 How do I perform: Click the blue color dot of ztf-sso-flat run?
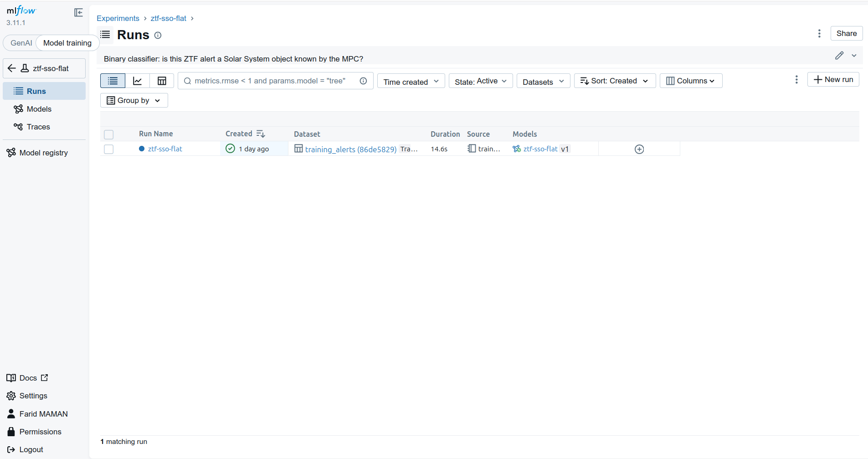tap(142, 149)
